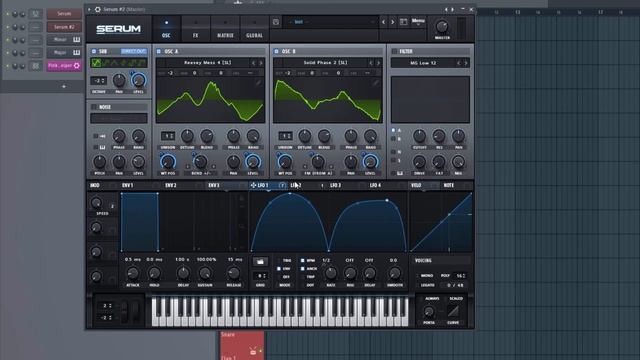Open the LFO shape folder icon
The height and width of the screenshot is (360, 640).
[x=260, y=261]
